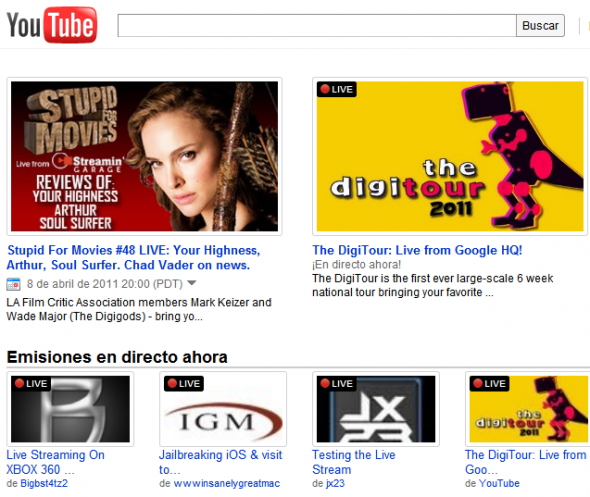Image resolution: width=590 pixels, height=497 pixels.
Task: Click the Buscar button
Action: pos(540,26)
